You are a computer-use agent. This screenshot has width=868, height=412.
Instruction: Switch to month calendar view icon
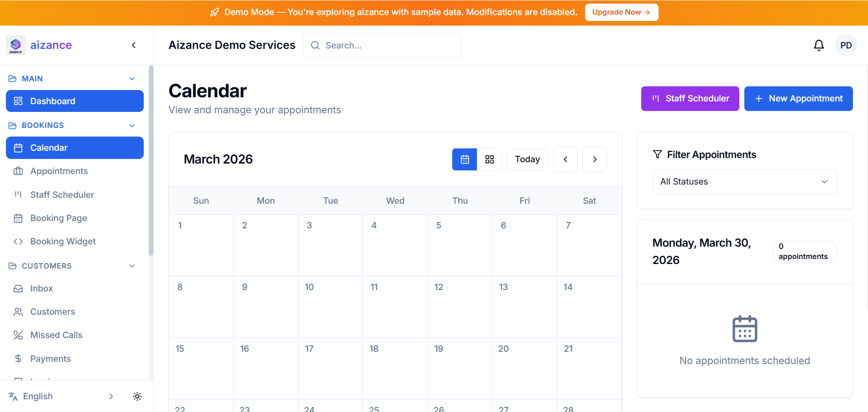pyautogui.click(x=465, y=159)
